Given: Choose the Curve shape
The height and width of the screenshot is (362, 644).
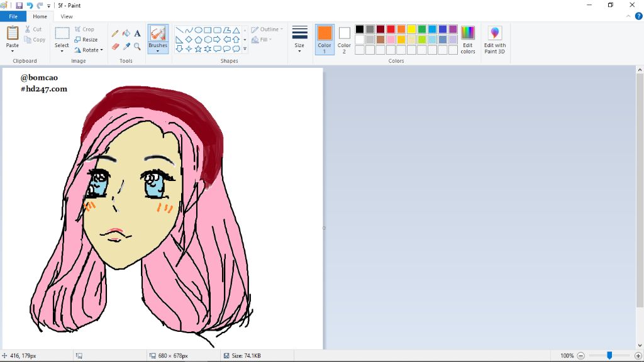Looking at the screenshot, I should pos(189,30).
